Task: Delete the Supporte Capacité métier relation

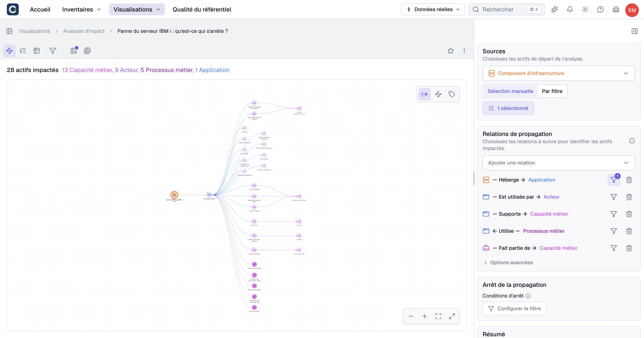Action: (x=629, y=214)
